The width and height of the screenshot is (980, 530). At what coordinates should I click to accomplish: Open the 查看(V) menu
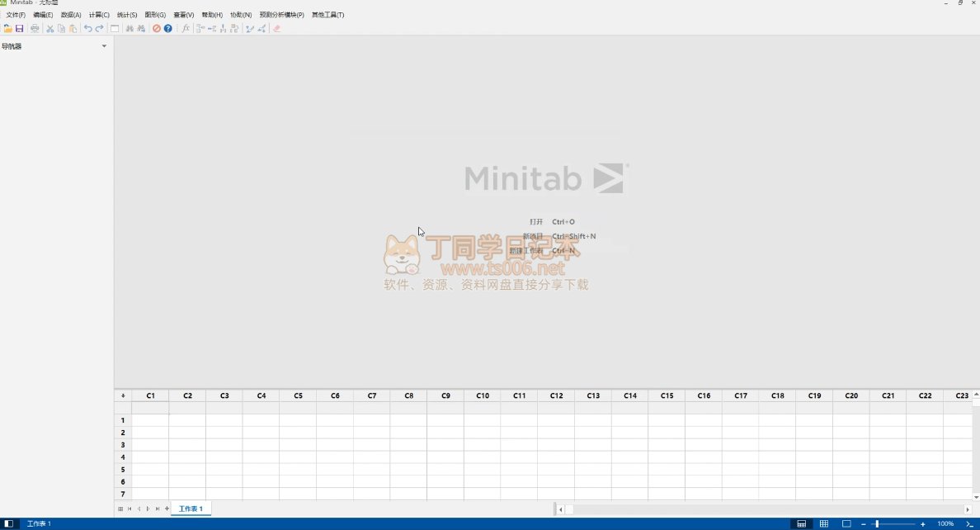click(x=184, y=14)
